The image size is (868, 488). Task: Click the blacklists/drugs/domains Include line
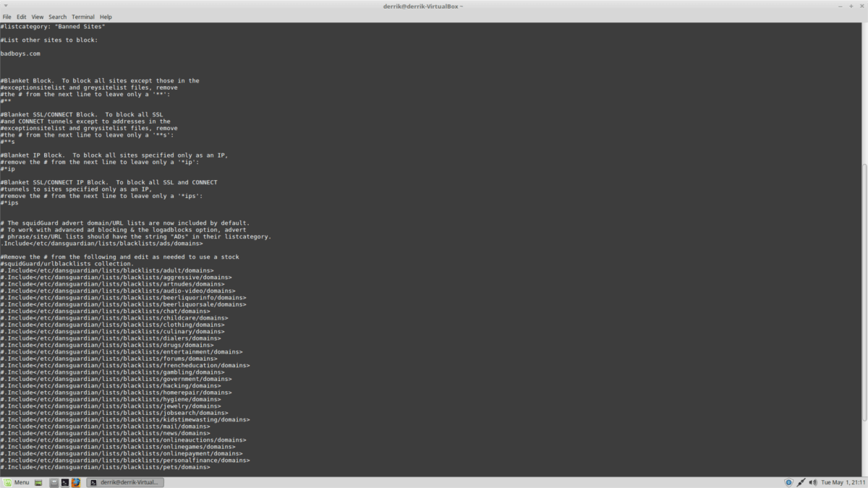click(107, 345)
